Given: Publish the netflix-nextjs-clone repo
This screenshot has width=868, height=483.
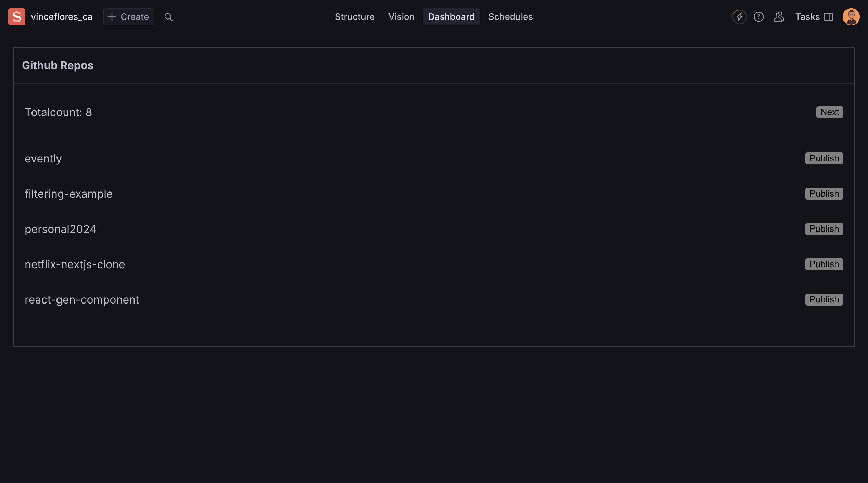Looking at the screenshot, I should (824, 264).
